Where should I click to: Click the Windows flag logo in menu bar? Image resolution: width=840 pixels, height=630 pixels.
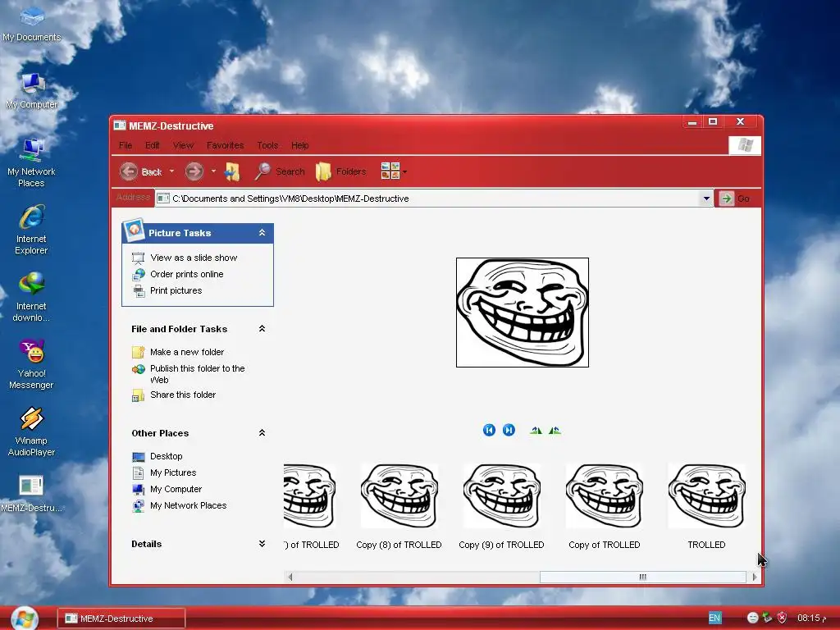[x=745, y=145]
